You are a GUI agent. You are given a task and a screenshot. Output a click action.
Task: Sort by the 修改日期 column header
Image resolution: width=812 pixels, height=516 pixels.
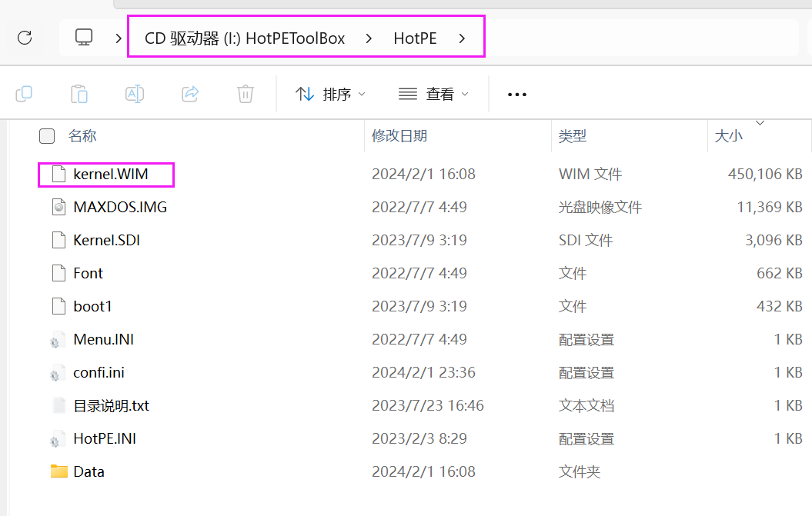click(399, 136)
